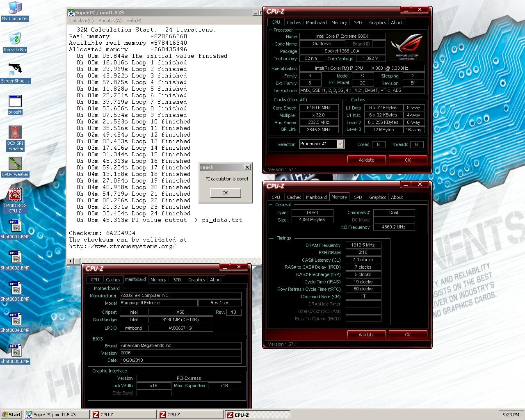The width and height of the screenshot is (525, 420).
Task: Click the Super PI title bar icon
Action: point(71,13)
